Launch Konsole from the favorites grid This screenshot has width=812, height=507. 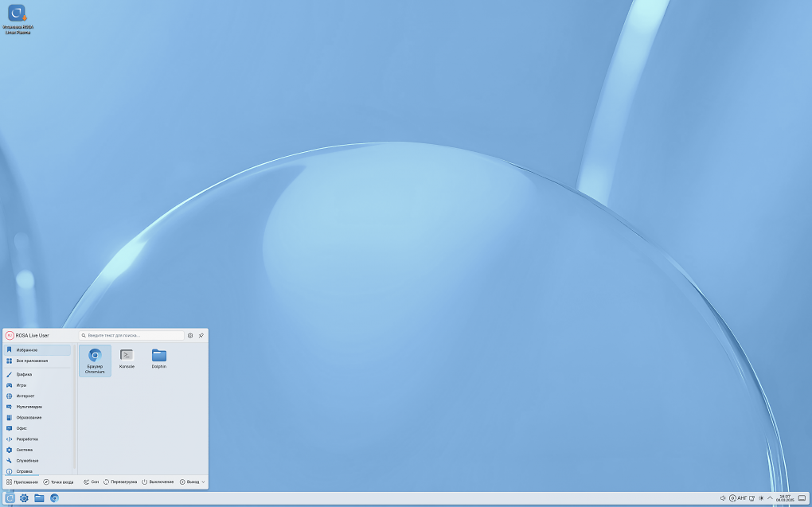click(127, 358)
